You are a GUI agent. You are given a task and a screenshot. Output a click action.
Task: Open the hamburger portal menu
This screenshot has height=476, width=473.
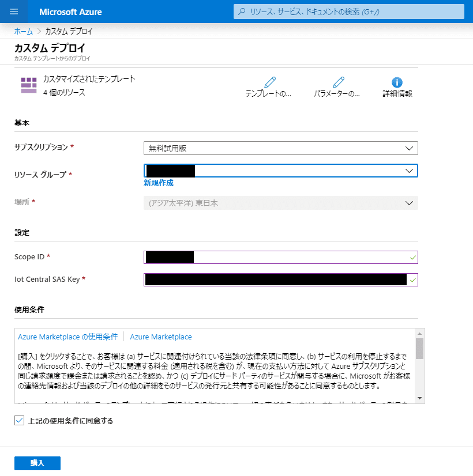(x=14, y=12)
